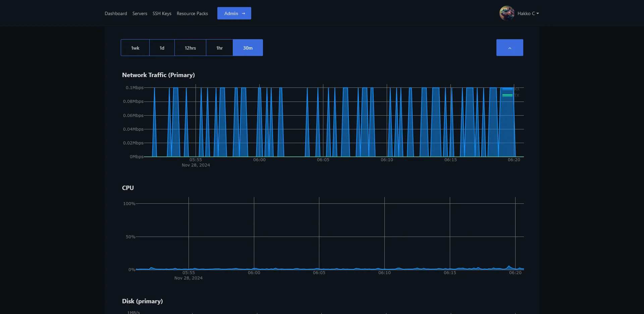
Task: Click the arrow icon in Admin button
Action: pos(244,13)
